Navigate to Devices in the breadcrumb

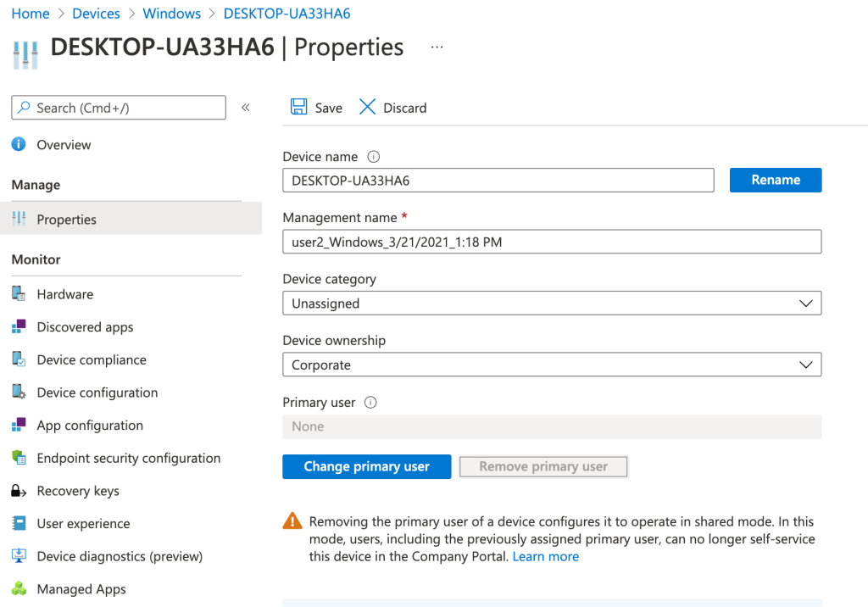[96, 14]
